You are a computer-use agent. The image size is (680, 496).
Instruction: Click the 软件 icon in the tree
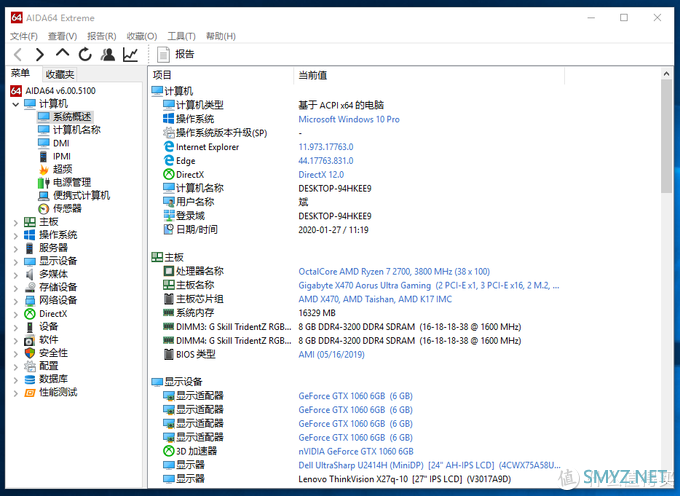(x=30, y=340)
